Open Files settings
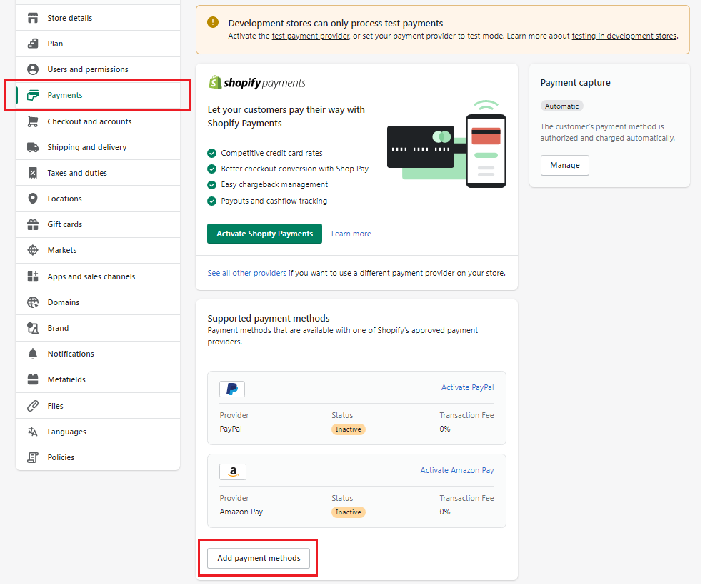 (x=98, y=406)
